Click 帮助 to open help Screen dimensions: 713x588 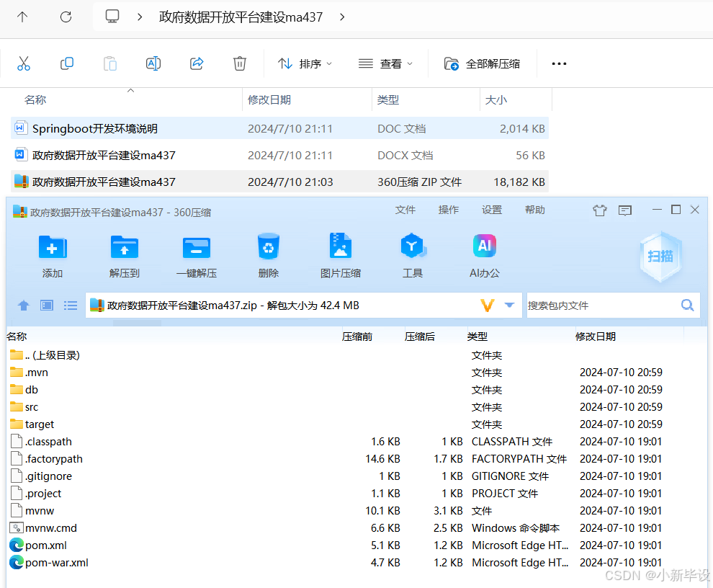point(534,210)
